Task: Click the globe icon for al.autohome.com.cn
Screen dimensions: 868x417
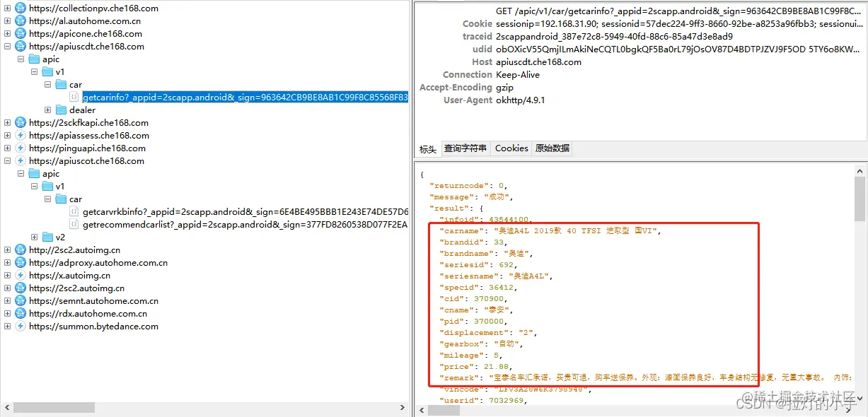Action: [x=21, y=21]
